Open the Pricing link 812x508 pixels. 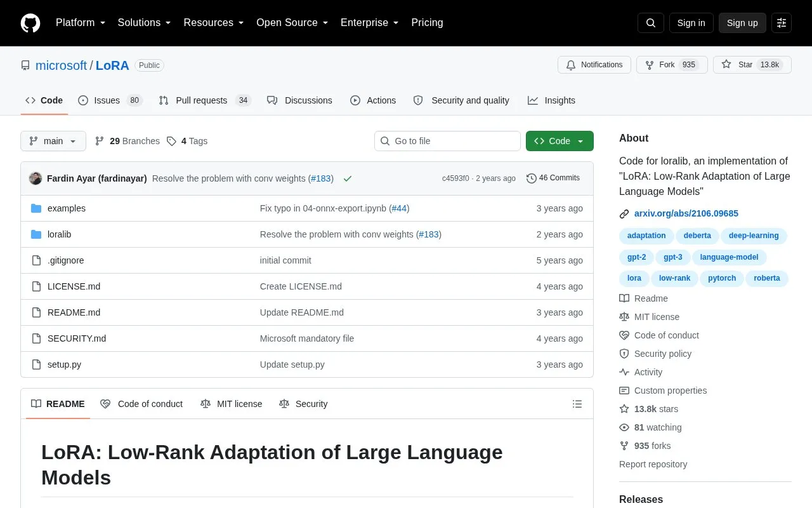(427, 23)
